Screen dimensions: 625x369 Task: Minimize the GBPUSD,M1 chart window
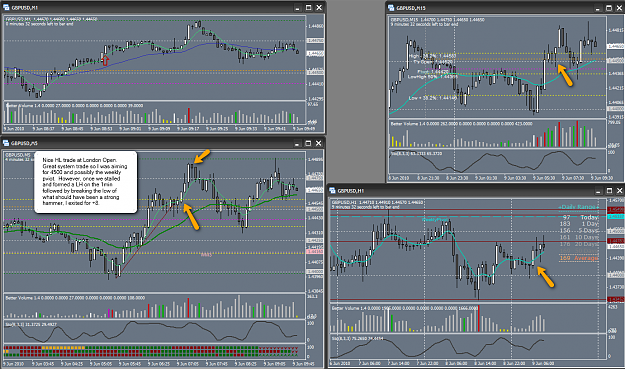click(x=297, y=8)
